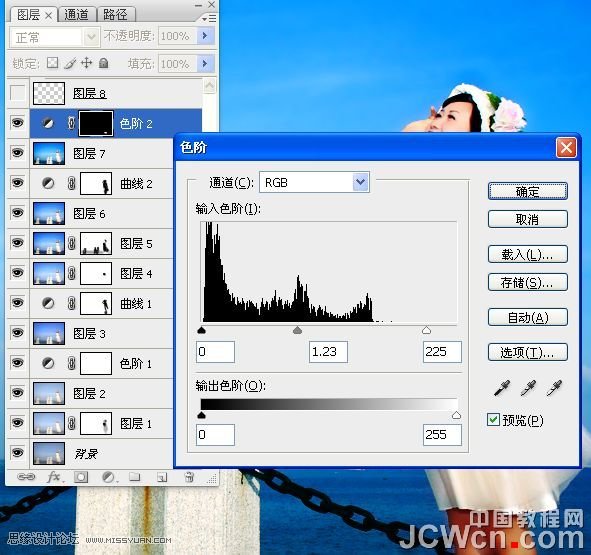591x555 pixels.
Task: Click the input white point slider
Action: (x=426, y=331)
